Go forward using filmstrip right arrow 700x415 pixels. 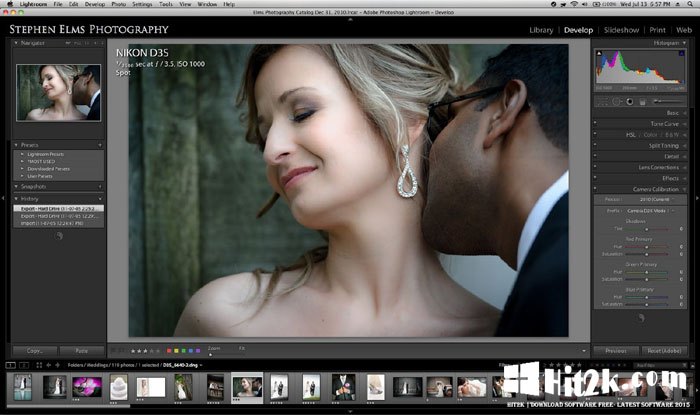57,365
